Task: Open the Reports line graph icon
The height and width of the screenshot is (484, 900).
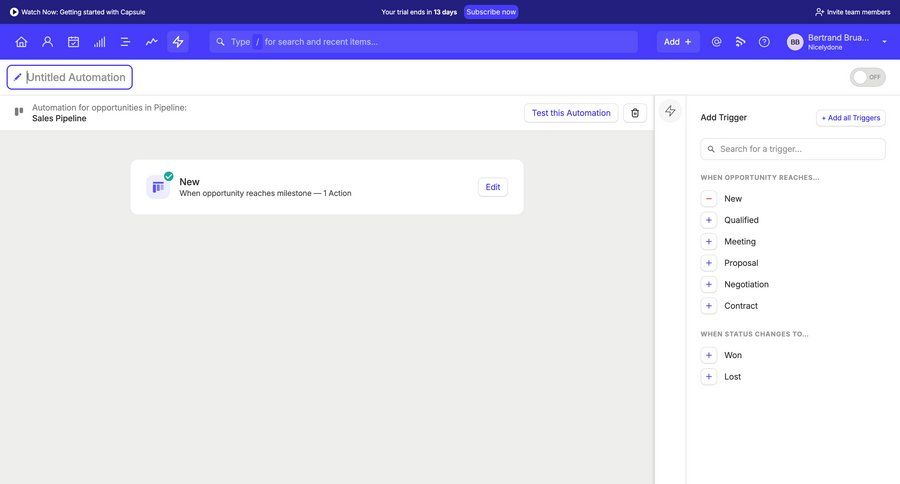Action: 151,42
